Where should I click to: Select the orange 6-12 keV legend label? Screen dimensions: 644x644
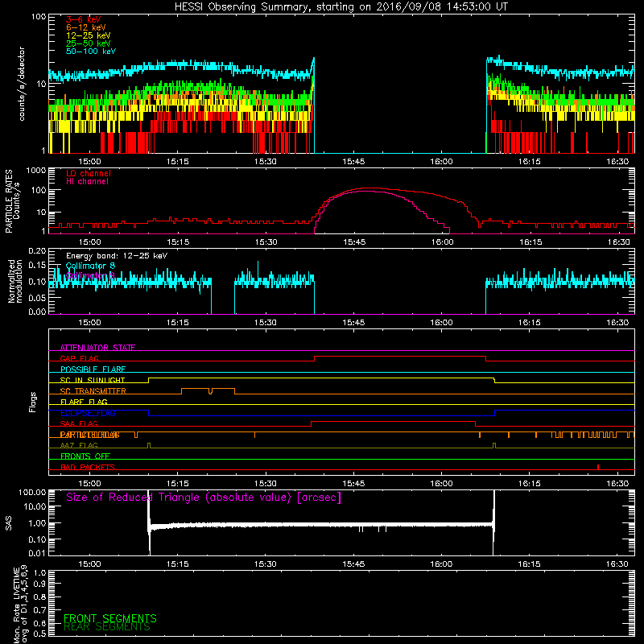click(x=86, y=27)
